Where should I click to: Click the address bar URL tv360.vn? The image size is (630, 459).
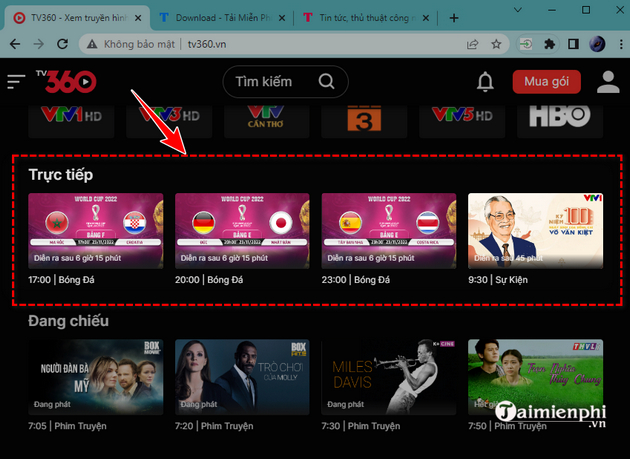click(207, 44)
